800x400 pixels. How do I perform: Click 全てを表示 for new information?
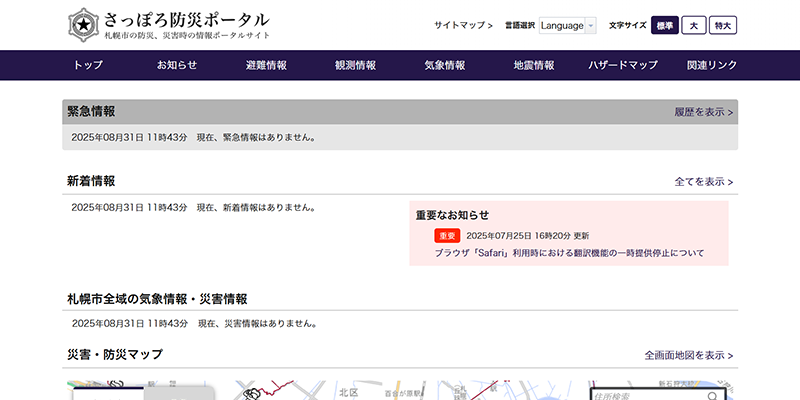point(704,182)
